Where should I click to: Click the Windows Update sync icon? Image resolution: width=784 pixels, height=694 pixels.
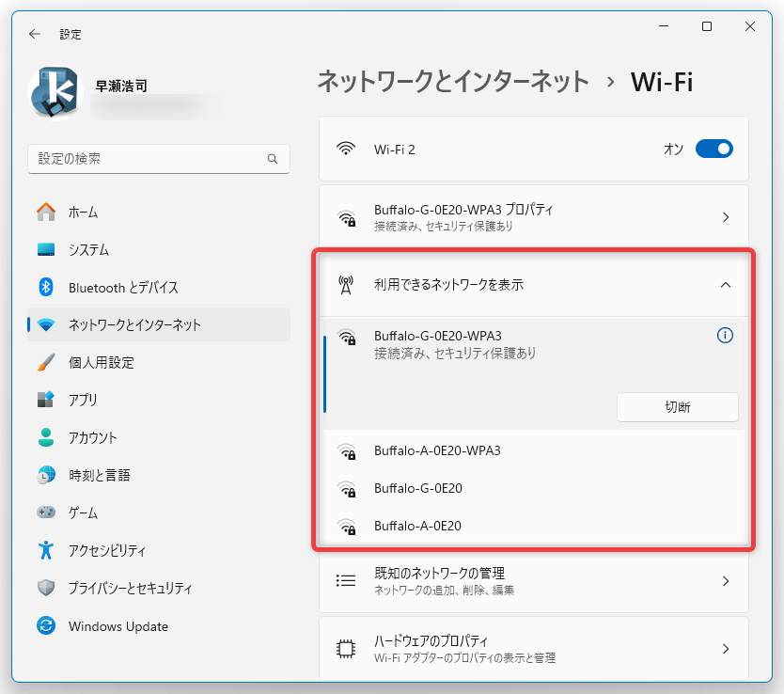tap(46, 625)
